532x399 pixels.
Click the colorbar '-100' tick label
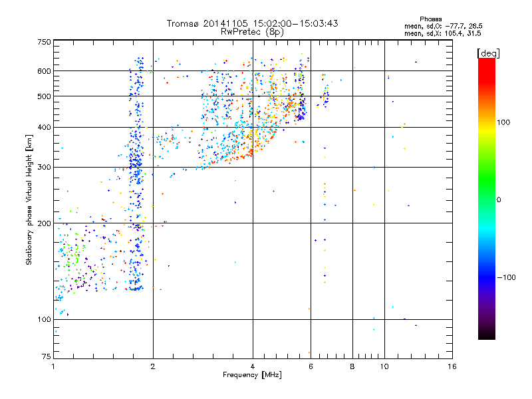pyautogui.click(x=507, y=277)
